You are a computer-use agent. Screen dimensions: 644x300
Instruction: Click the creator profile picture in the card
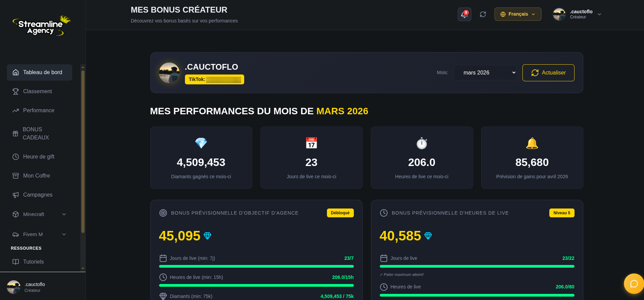coord(169,73)
